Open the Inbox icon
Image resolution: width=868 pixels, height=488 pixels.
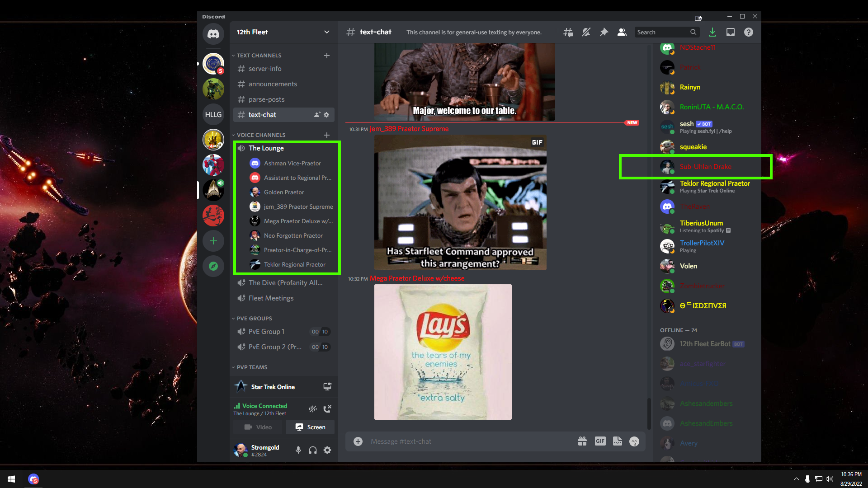click(x=731, y=32)
